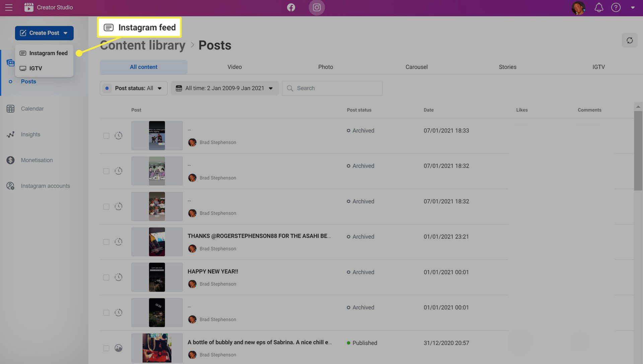Click the Monetisation icon in sidebar
Image resolution: width=643 pixels, height=364 pixels.
11,160
